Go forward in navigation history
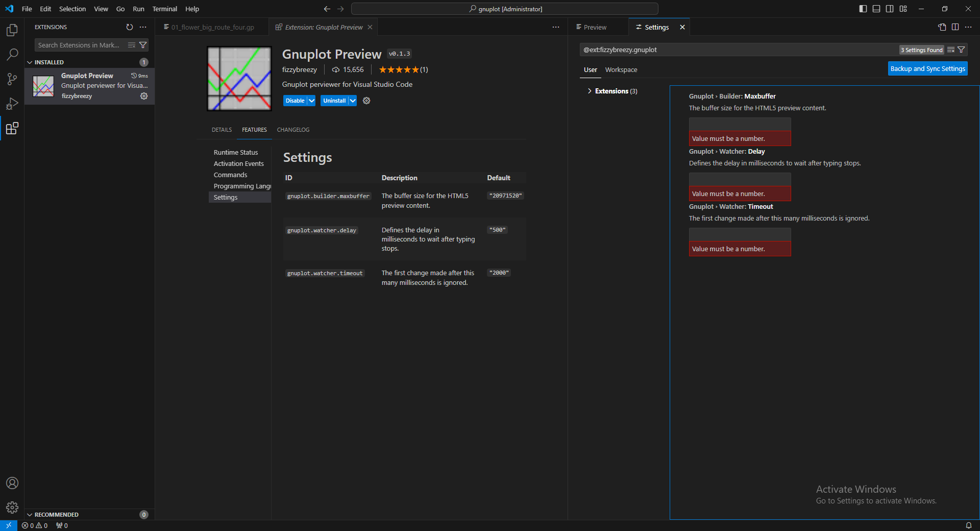The image size is (980, 531). (340, 9)
